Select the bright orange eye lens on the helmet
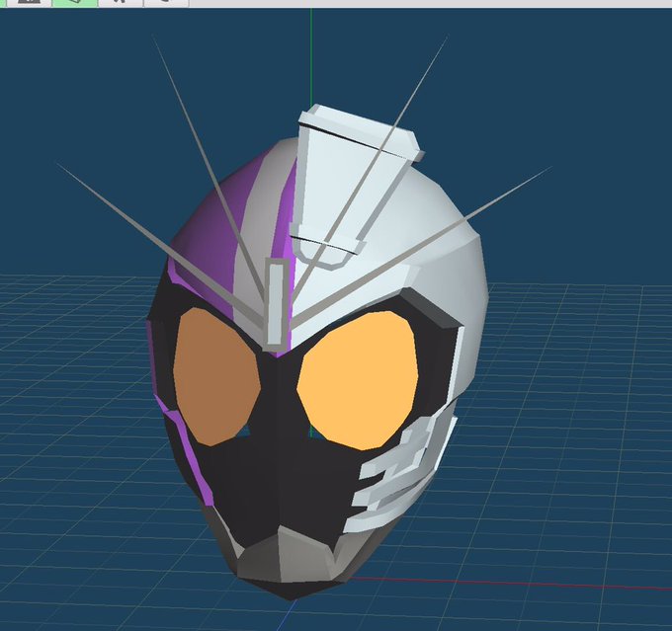The image size is (672, 631). (x=357, y=380)
